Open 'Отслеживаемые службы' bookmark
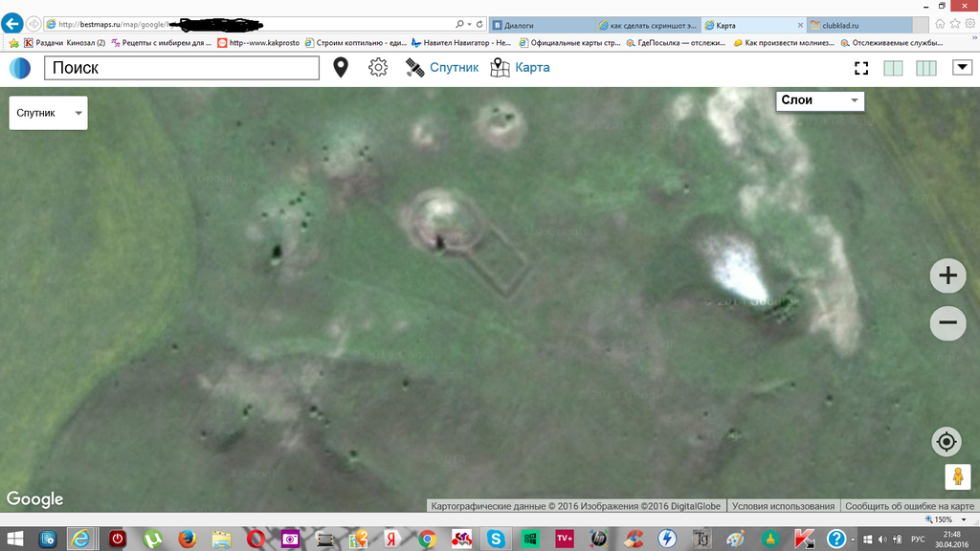This screenshot has height=551, width=980. pyautogui.click(x=892, y=43)
